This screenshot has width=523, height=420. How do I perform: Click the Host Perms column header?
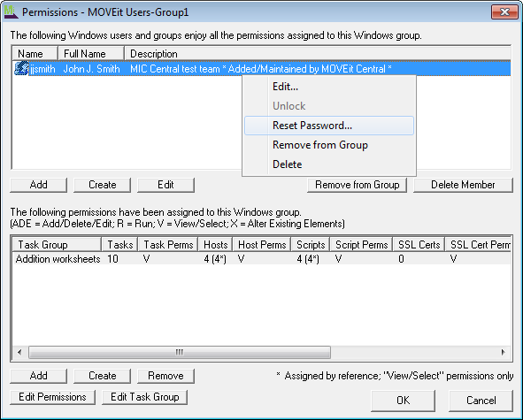(262, 245)
